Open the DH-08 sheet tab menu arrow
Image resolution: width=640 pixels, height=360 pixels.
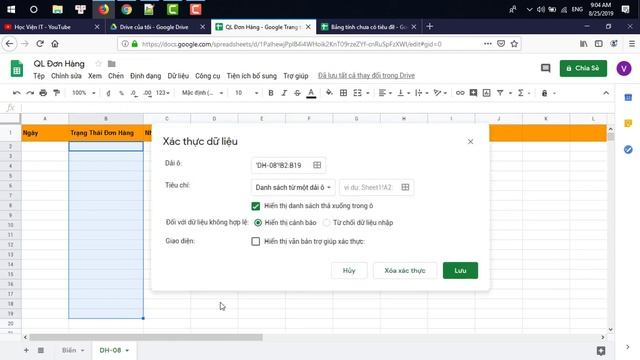[127, 351]
